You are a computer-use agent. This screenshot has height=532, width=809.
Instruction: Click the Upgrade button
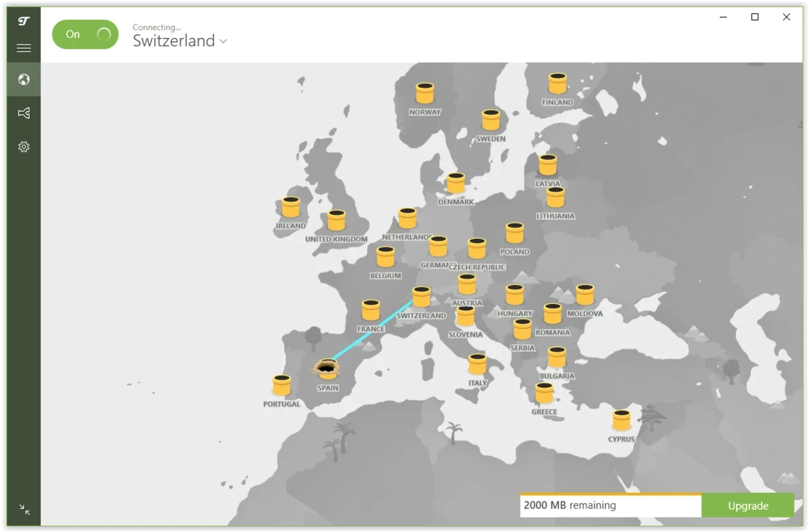point(748,505)
